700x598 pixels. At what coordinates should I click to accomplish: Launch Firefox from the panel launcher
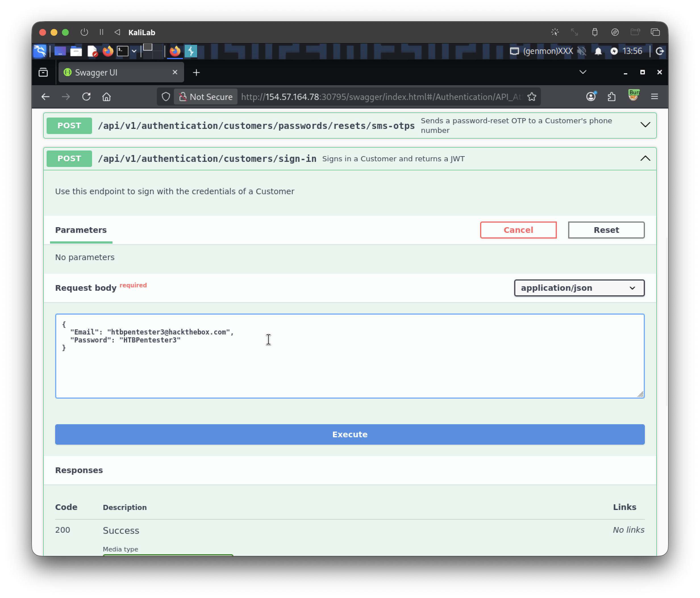point(108,51)
